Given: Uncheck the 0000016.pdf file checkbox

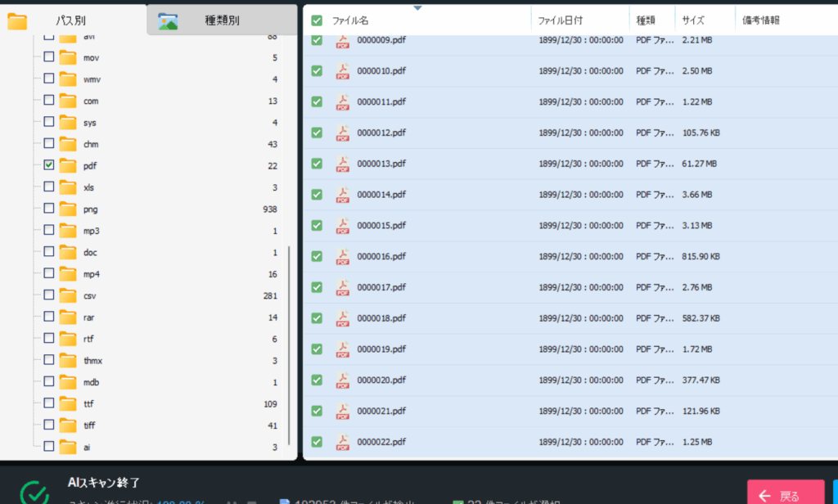Looking at the screenshot, I should (x=317, y=256).
